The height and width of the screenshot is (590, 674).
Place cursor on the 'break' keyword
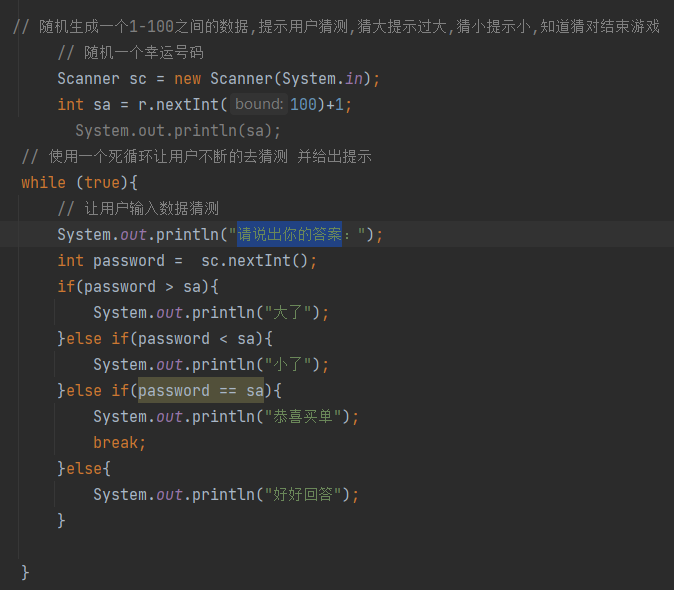tap(119, 443)
